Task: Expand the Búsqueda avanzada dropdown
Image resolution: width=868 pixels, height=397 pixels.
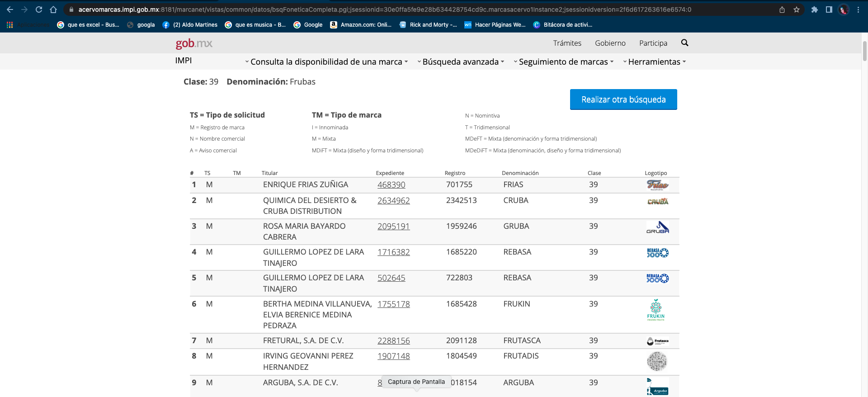Action: coord(461,62)
